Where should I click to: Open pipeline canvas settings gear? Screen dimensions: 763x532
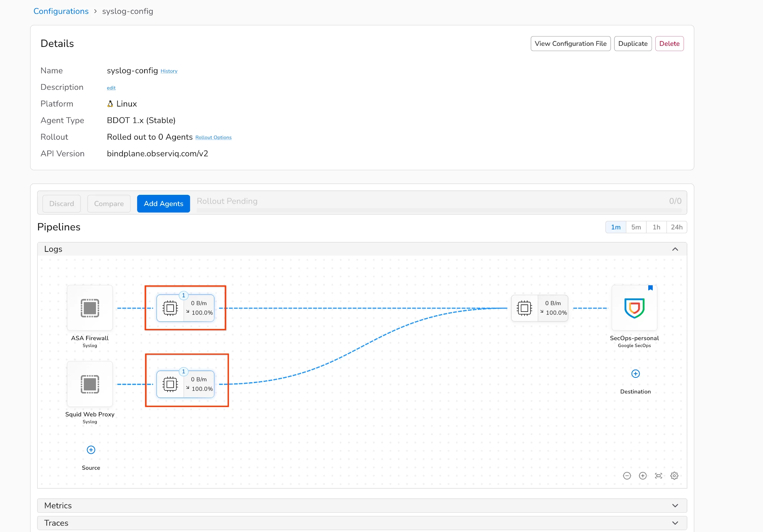[x=674, y=476]
